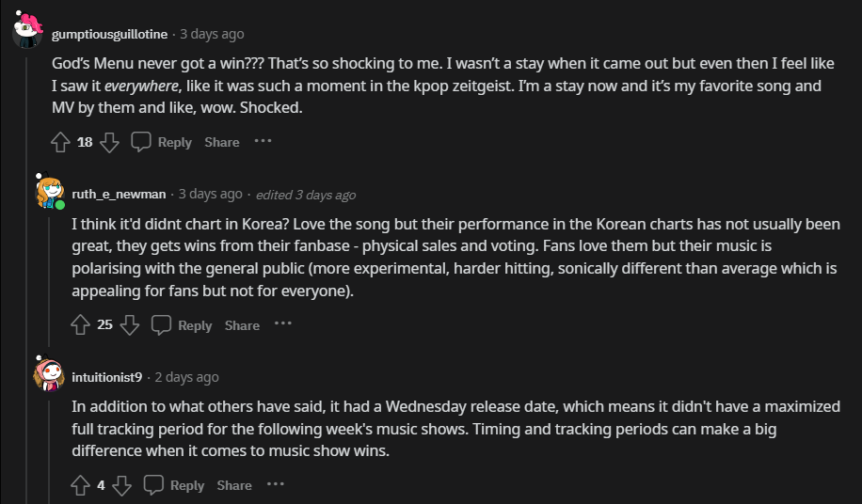Reply to ruth_e_newman's comment

pos(182,325)
